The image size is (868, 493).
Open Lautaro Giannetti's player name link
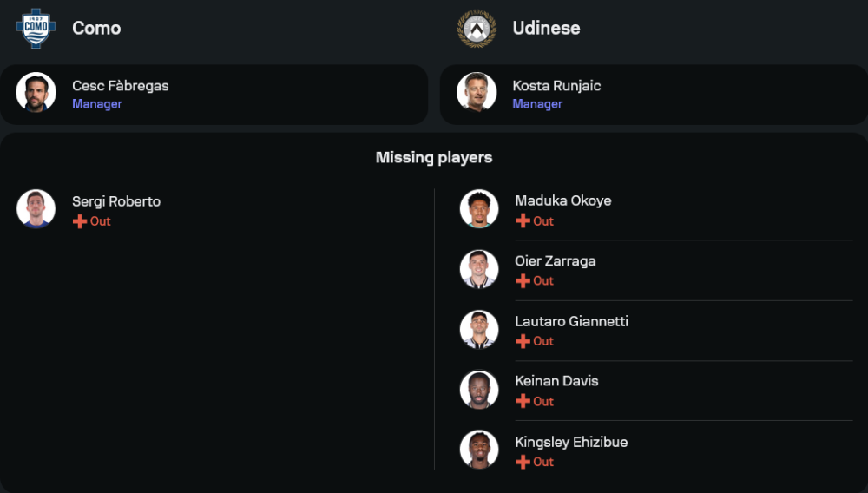(x=571, y=321)
